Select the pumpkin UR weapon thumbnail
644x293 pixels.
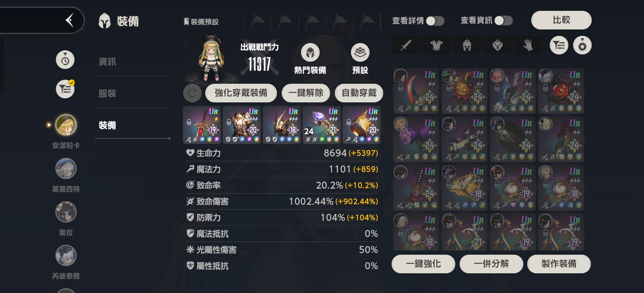(x=464, y=91)
